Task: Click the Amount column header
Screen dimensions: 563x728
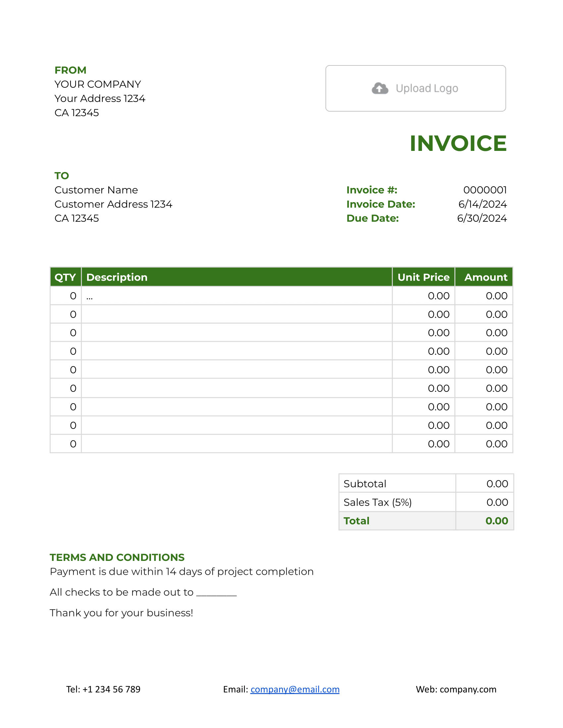Action: click(x=484, y=277)
